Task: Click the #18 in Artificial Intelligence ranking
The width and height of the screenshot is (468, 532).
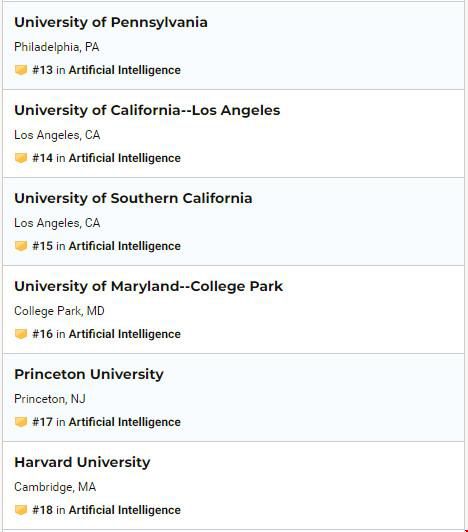Action: point(106,510)
